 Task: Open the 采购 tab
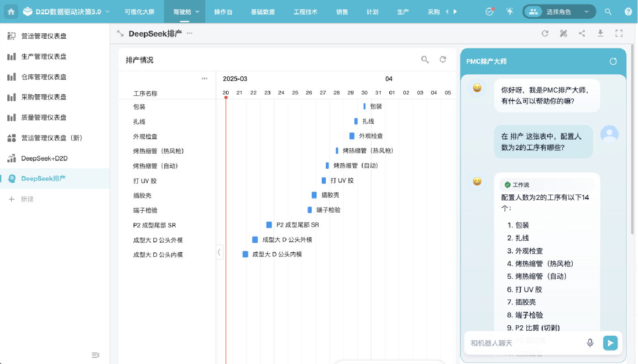click(x=434, y=12)
